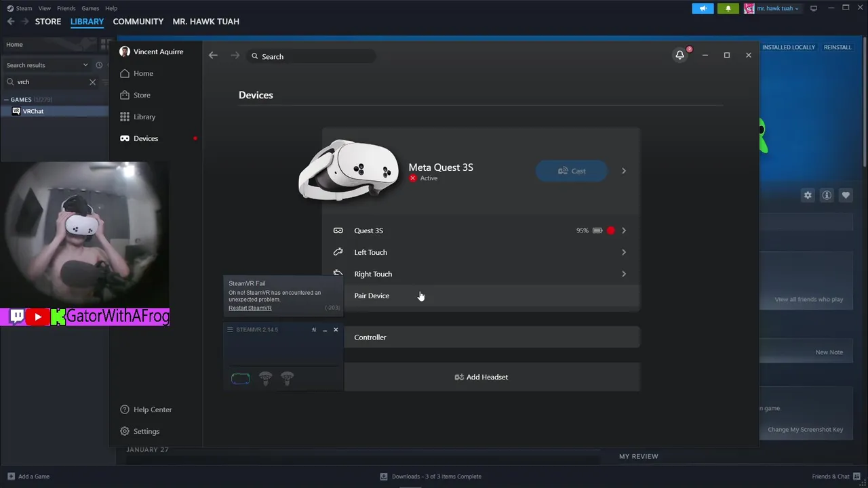
Task: Switch to Steam Big Picture mode icon
Action: [814, 8]
